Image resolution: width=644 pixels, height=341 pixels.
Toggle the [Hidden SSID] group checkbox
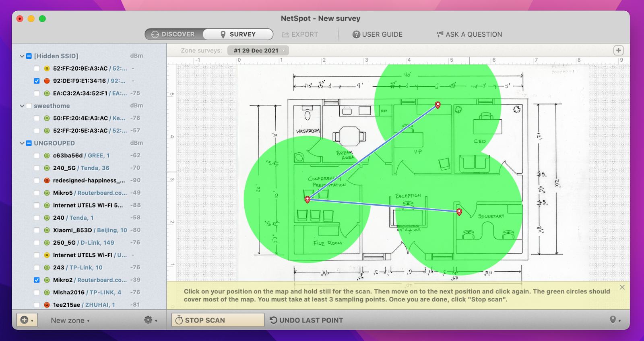[29, 56]
